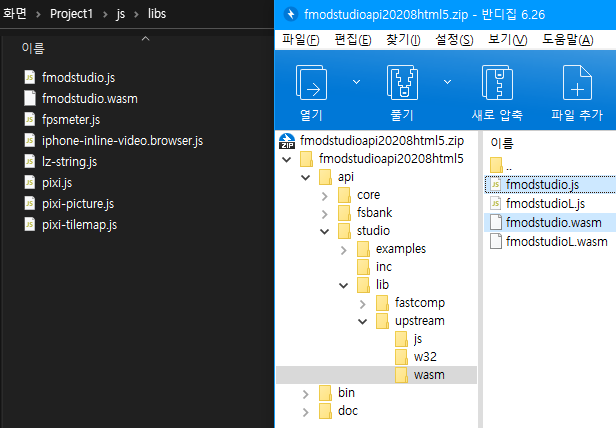Click 화면 in Explorer breadcrumb path

click(x=15, y=14)
